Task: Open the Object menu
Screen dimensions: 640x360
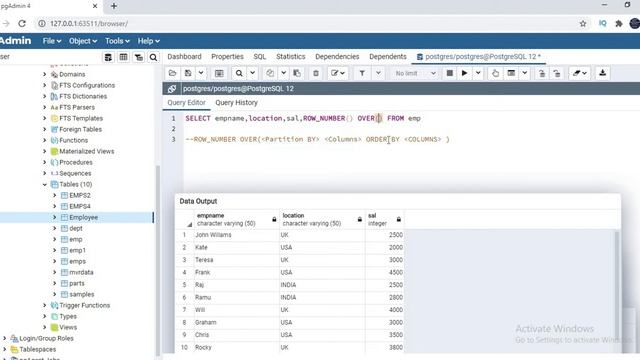Action: point(83,41)
